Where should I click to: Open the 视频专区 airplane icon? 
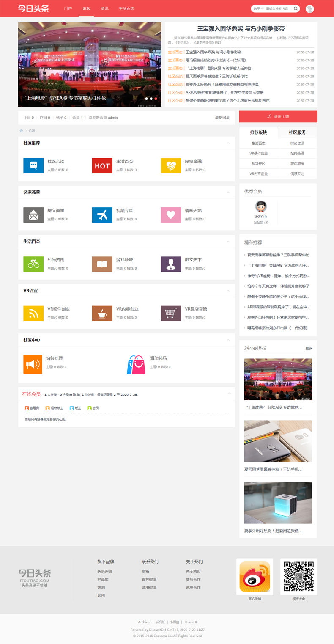tap(102, 215)
